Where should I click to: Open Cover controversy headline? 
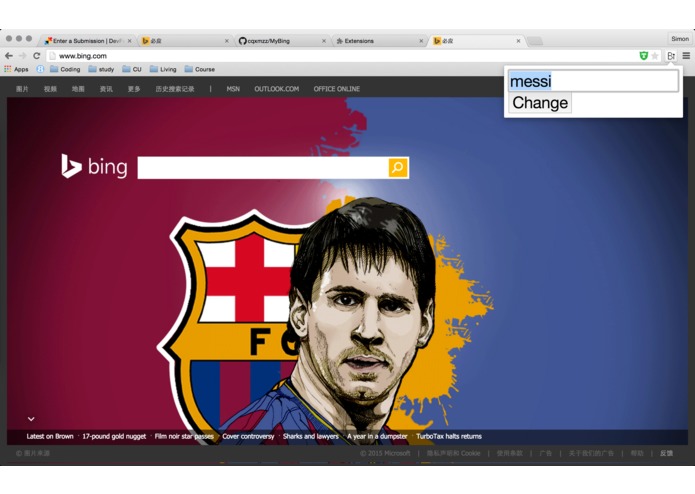coord(248,436)
